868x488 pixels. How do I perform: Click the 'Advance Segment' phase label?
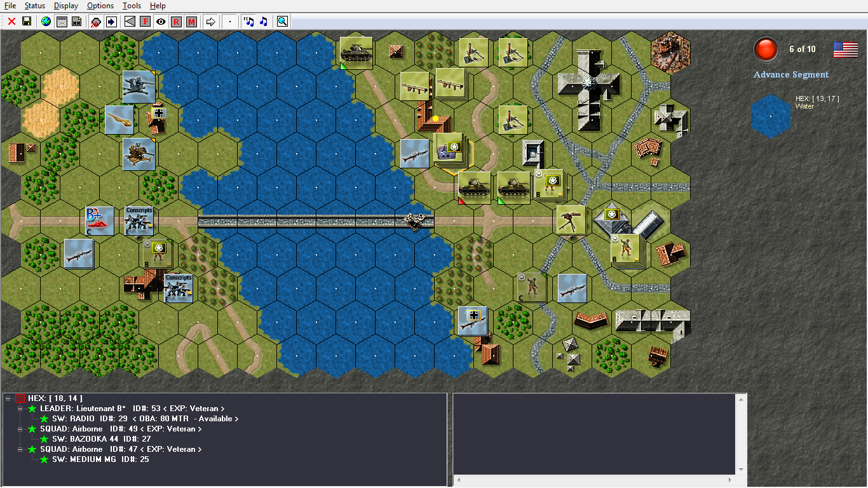pyautogui.click(x=791, y=74)
